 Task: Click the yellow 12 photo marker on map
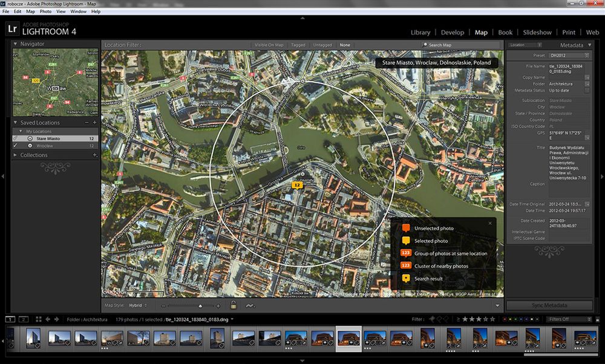pyautogui.click(x=296, y=186)
